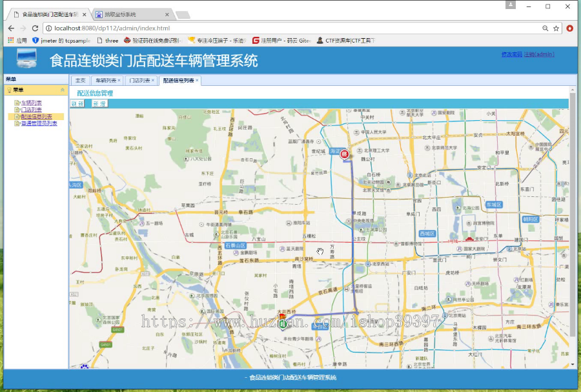The height and width of the screenshot is (392, 581).
Task: Open 配送信息列表 in the sidebar menu
Action: (x=36, y=116)
